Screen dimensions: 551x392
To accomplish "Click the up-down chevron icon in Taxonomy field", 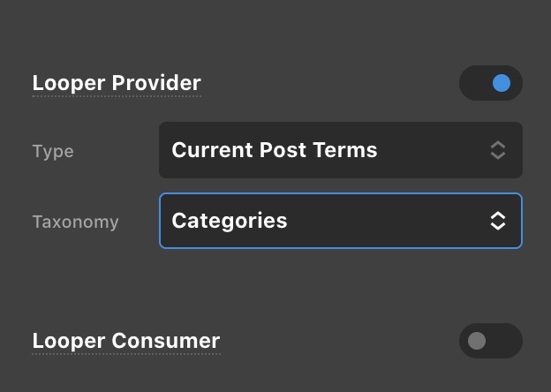I will [x=498, y=221].
